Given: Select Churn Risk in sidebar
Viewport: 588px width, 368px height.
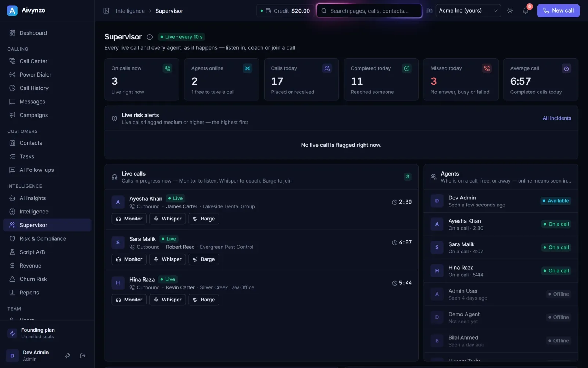Looking at the screenshot, I should tap(47, 279).
